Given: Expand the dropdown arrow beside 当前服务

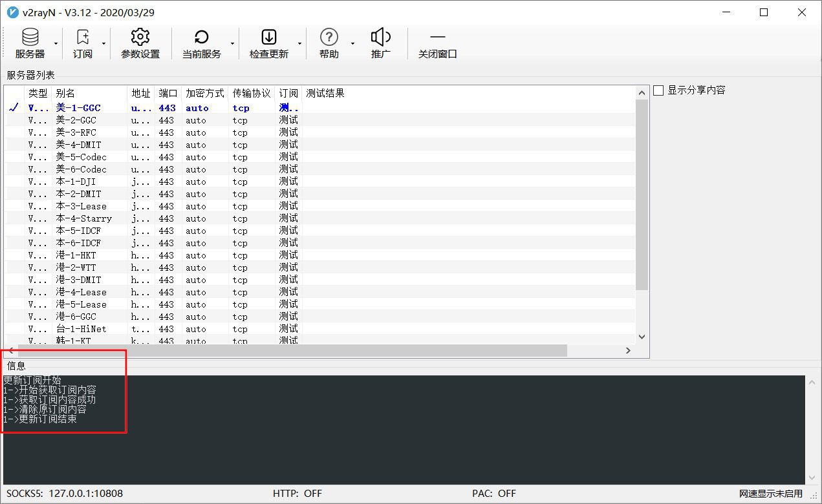Looking at the screenshot, I should click(232, 44).
